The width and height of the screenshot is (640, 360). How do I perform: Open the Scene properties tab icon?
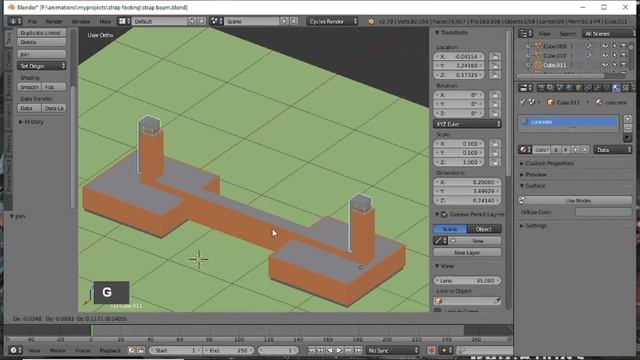click(x=560, y=88)
